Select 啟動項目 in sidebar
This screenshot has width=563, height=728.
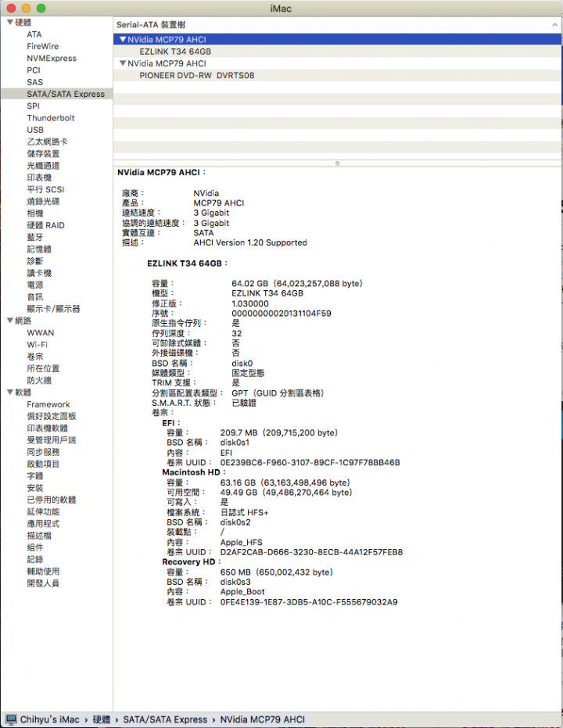click(x=43, y=464)
